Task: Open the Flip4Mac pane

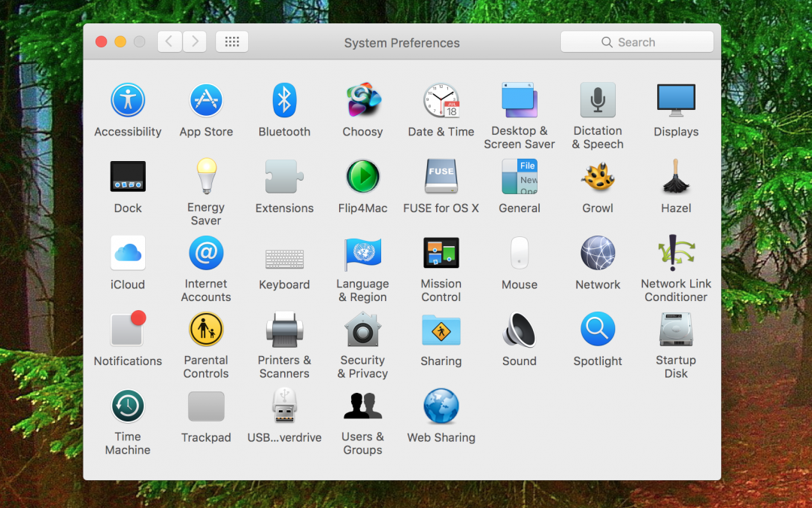Action: point(363,176)
